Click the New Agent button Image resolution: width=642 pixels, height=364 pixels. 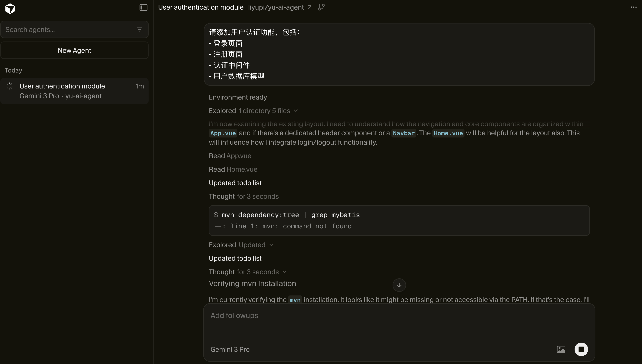pyautogui.click(x=75, y=51)
